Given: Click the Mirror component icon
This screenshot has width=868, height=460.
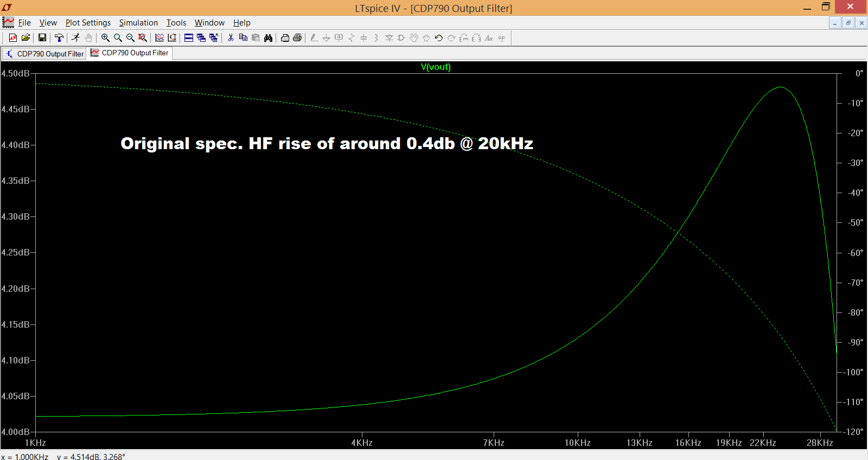Looking at the screenshot, I should (x=476, y=37).
